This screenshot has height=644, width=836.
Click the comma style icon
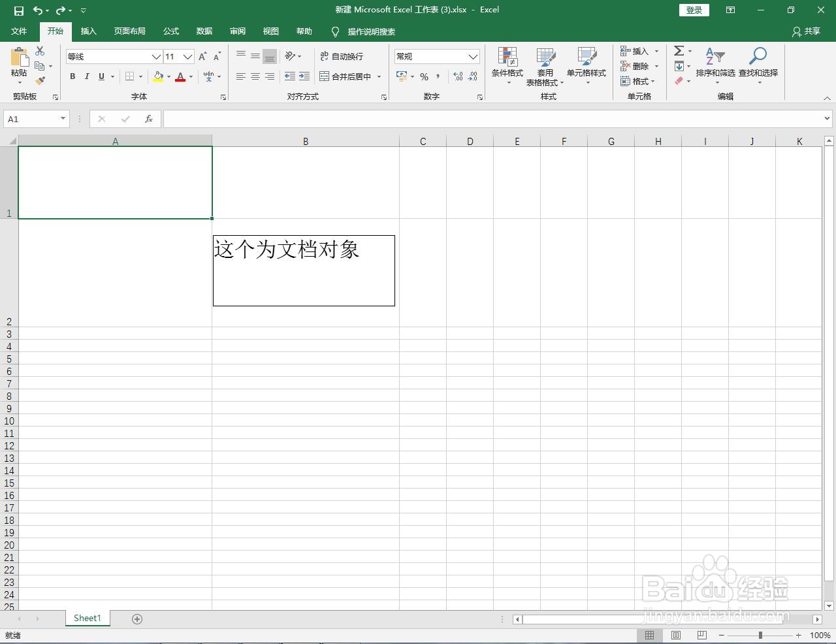click(x=438, y=77)
